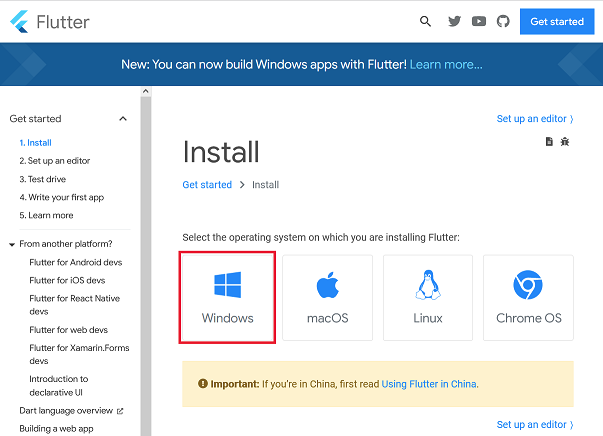
Task: Collapse the From another platform? section
Action: [x=12, y=245]
